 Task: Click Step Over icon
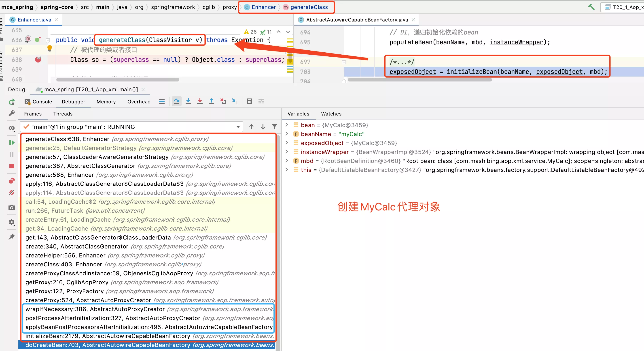(x=176, y=101)
